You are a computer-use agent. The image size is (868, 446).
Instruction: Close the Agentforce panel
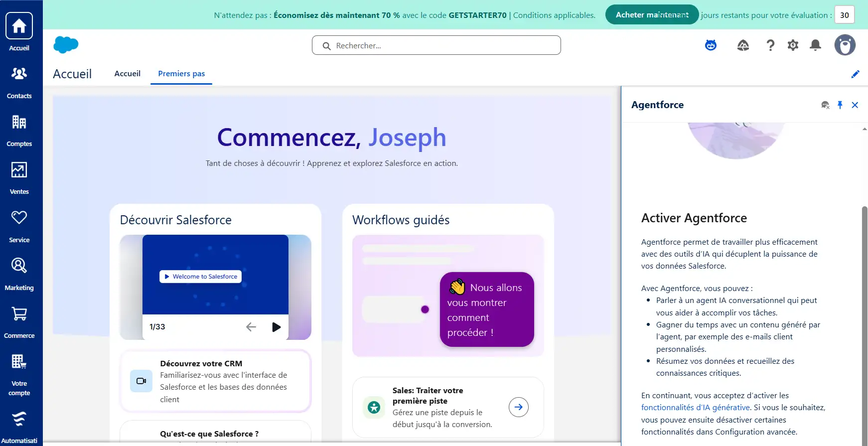[x=855, y=105]
